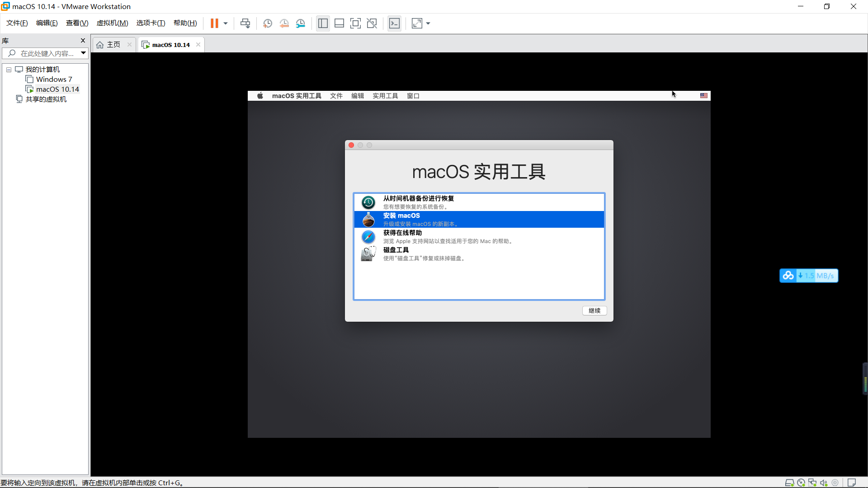Switch to the 主页 tab
Image resolution: width=868 pixels, height=488 pixels.
click(x=113, y=45)
